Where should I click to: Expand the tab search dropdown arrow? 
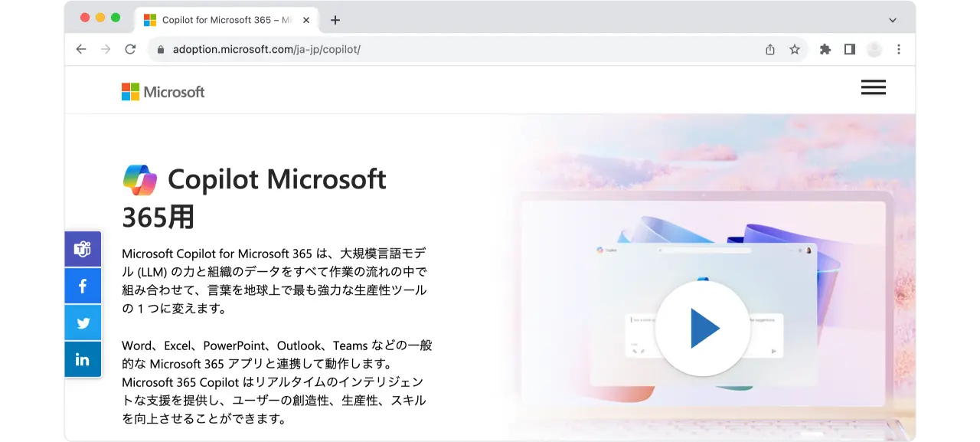coord(893,20)
